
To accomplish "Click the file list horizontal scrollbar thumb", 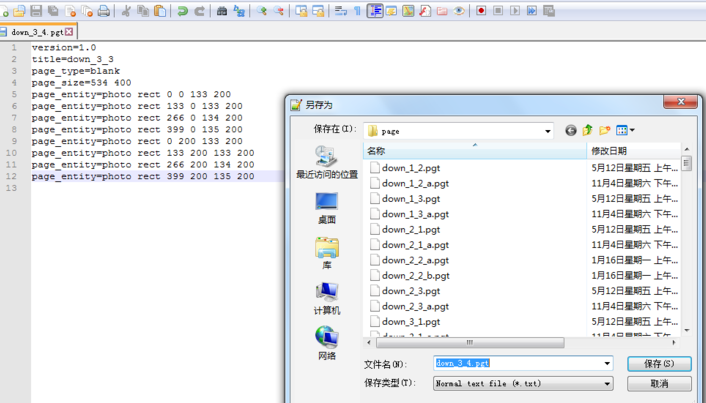I will [470, 343].
